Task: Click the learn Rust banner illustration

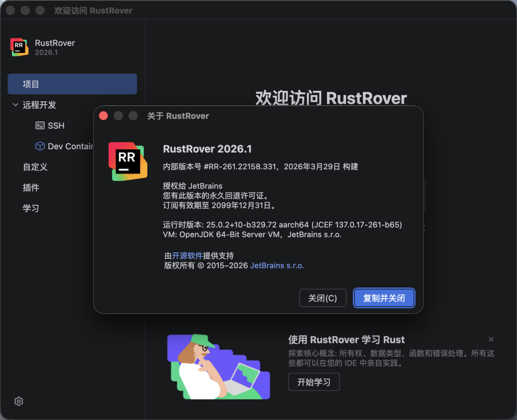Action: pyautogui.click(x=218, y=366)
